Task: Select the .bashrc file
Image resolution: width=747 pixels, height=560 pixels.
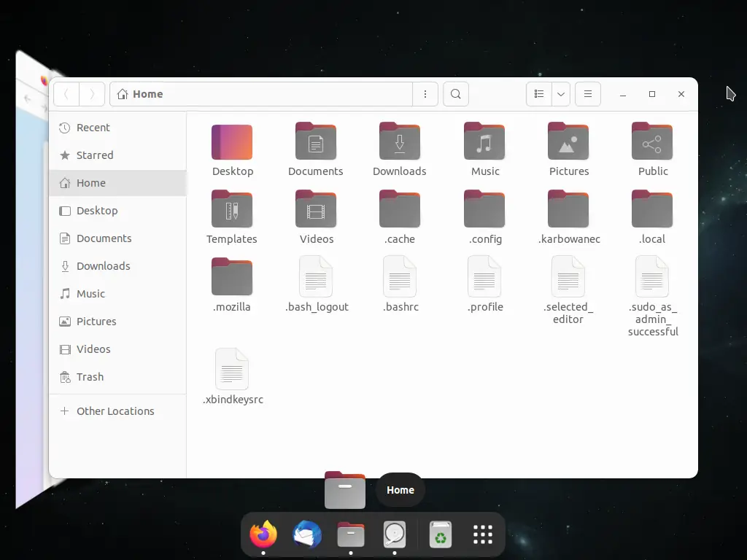Action: [400, 276]
